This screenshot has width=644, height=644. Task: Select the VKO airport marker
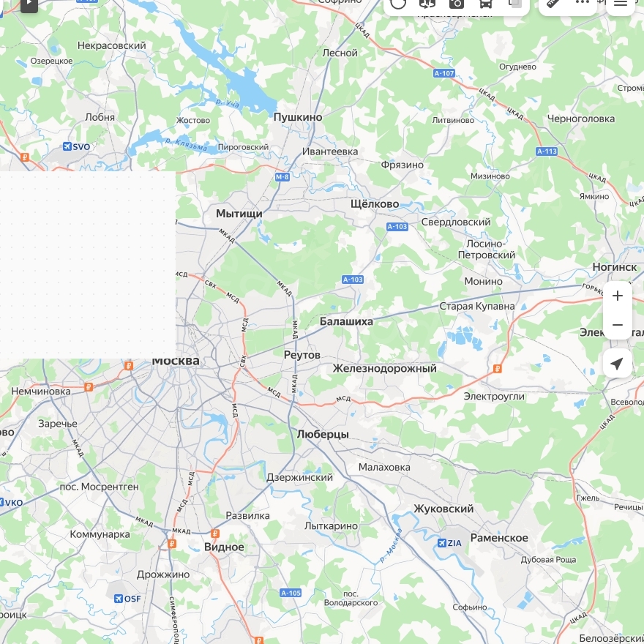(12, 502)
